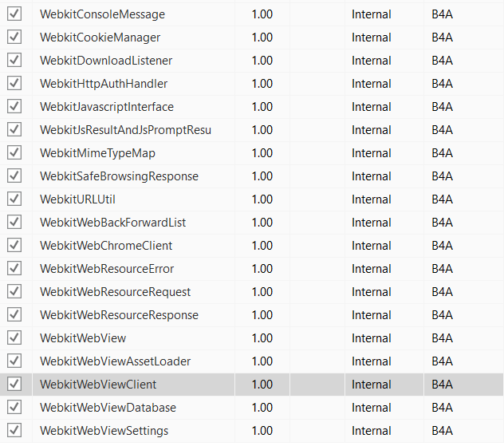Select the WebkitWebViewDatabase library name
The image size is (504, 446).
(108, 408)
